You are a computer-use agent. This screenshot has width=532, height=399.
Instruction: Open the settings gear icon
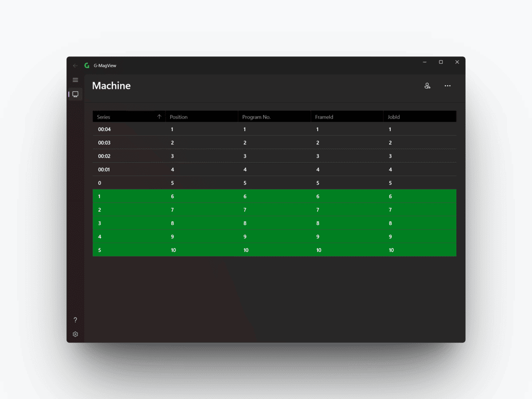(76, 334)
